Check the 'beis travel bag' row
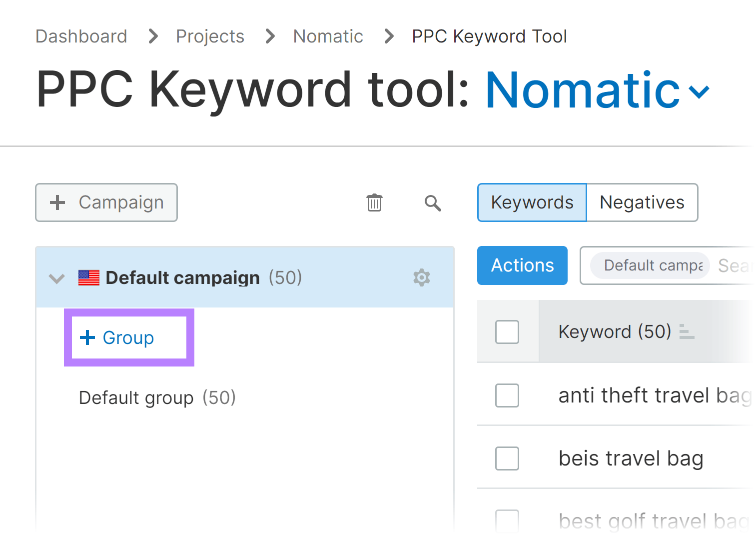Image resolution: width=756 pixels, height=536 pixels. coord(507,458)
